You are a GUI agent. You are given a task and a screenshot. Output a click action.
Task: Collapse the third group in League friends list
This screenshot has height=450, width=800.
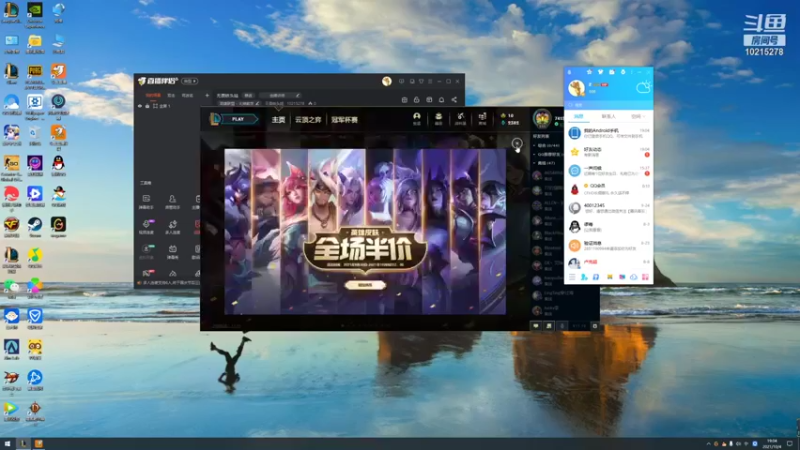click(534, 163)
